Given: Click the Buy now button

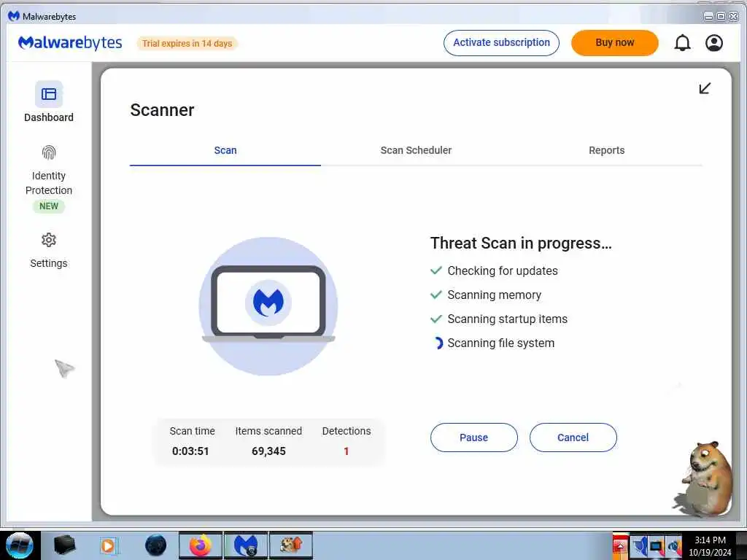Looking at the screenshot, I should [x=614, y=43].
